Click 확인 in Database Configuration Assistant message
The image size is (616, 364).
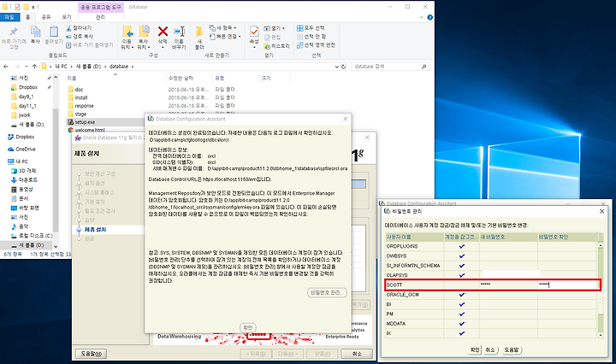pos(248,327)
